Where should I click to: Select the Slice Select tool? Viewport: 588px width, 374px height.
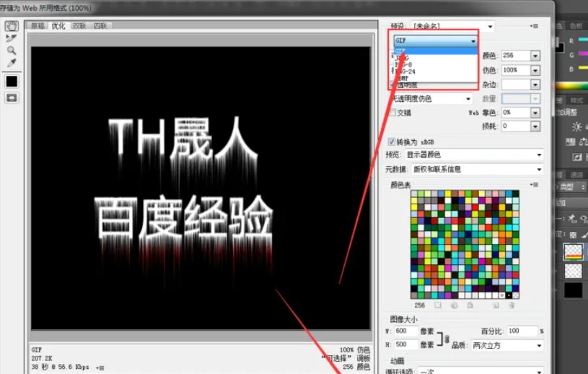[x=12, y=38]
